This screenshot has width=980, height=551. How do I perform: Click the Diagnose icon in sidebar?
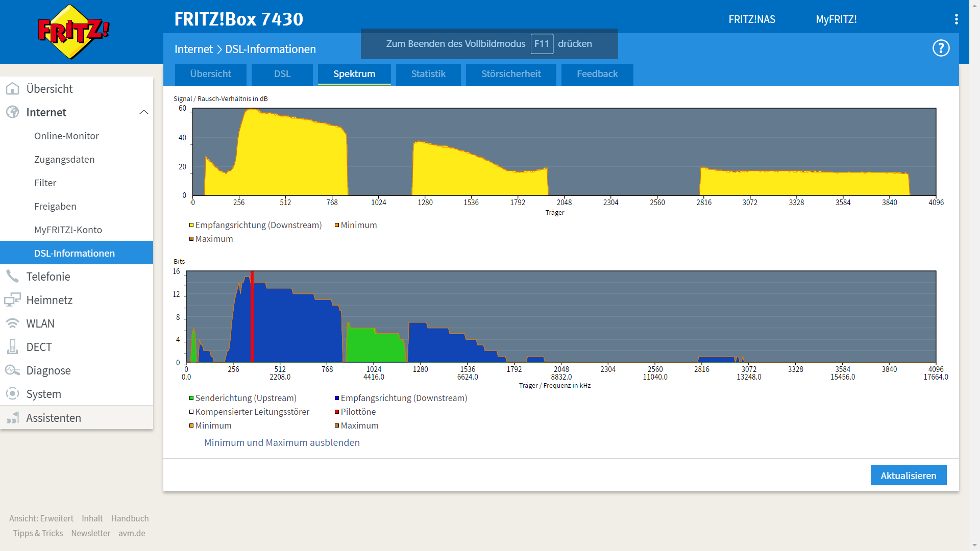[x=12, y=370]
